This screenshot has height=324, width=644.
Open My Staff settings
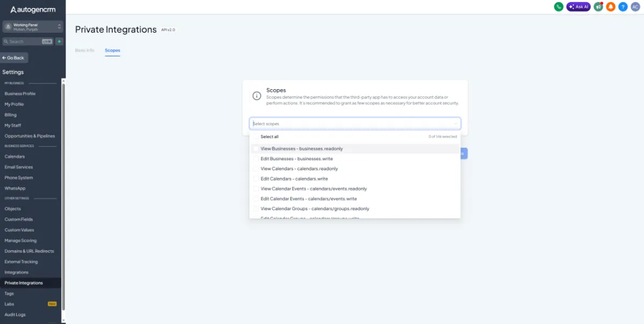click(13, 125)
